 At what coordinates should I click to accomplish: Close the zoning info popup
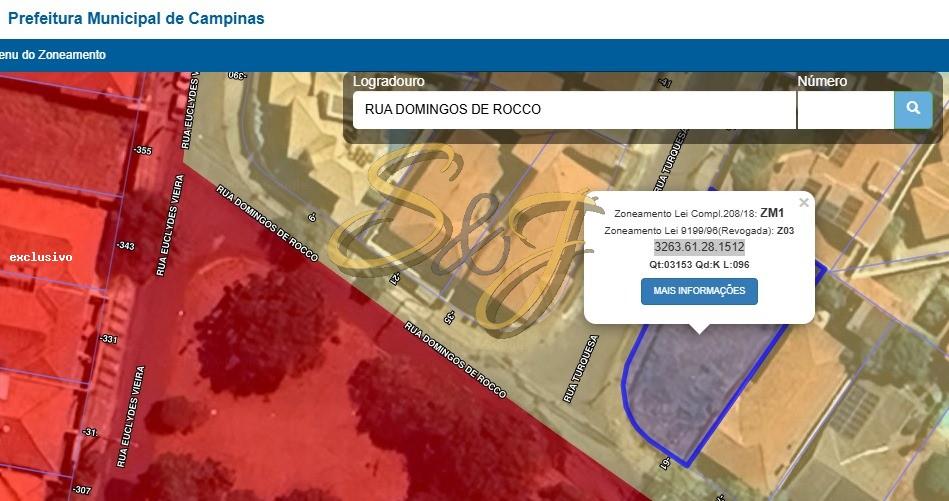[804, 203]
